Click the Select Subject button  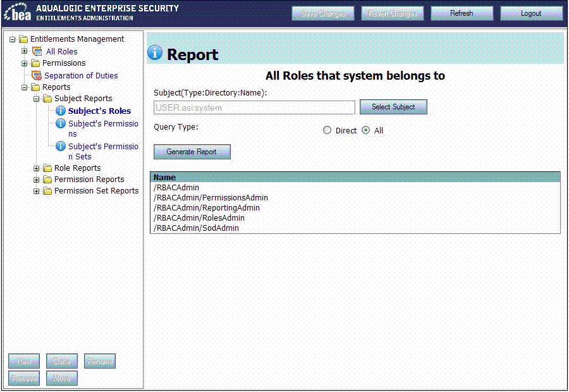coord(393,107)
